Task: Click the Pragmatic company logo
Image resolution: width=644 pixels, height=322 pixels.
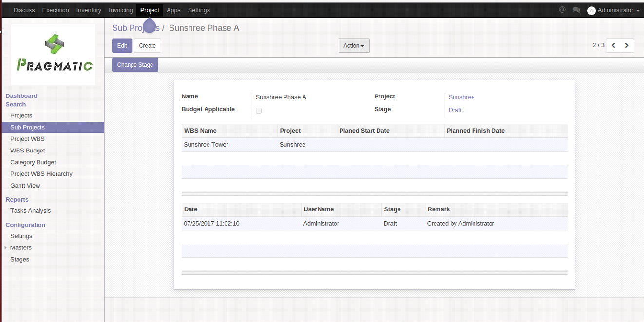Action: coord(53,55)
